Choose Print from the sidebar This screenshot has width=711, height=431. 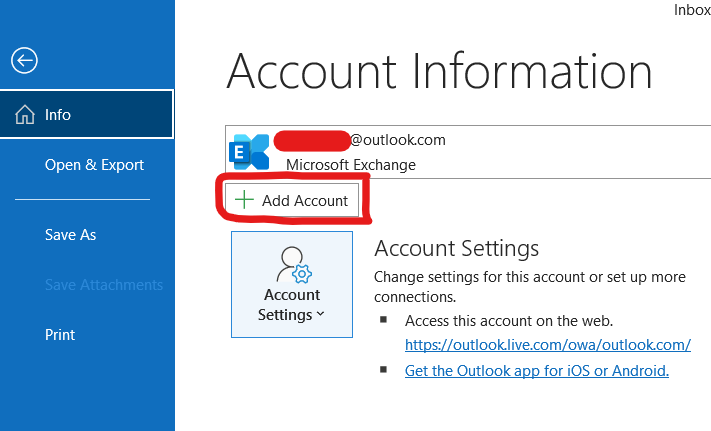60,335
